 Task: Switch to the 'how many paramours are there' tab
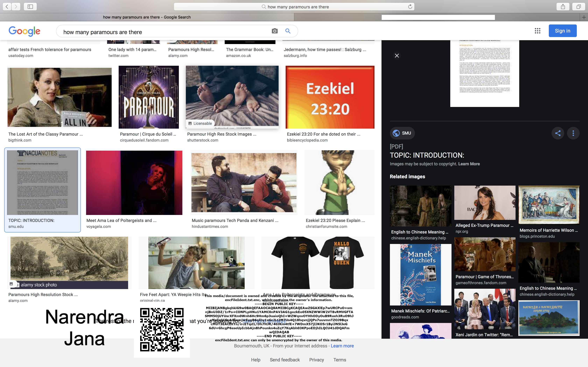pyautogui.click(x=147, y=17)
